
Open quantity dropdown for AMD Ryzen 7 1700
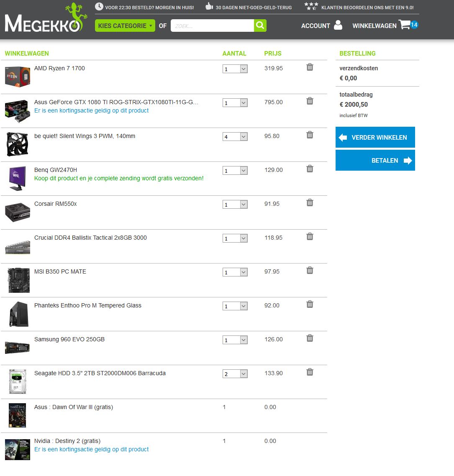pos(235,69)
